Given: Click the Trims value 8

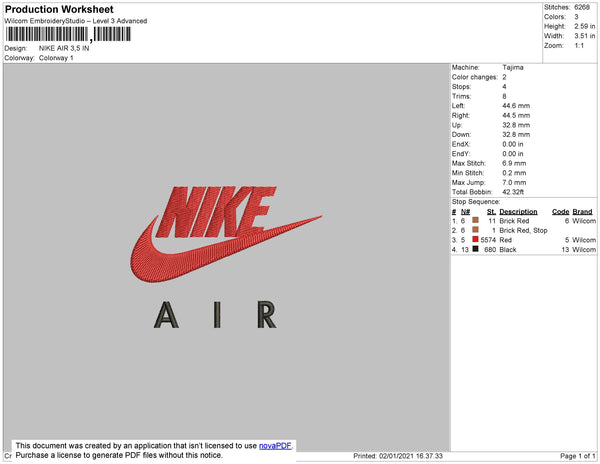Looking at the screenshot, I should click(x=504, y=96).
